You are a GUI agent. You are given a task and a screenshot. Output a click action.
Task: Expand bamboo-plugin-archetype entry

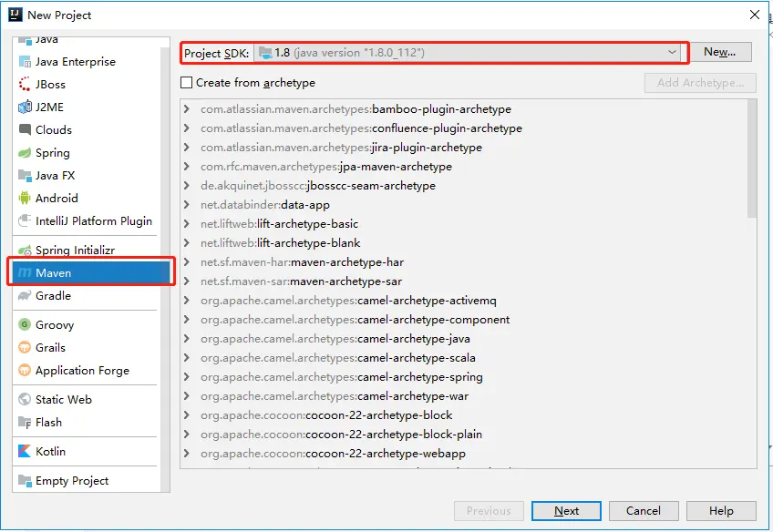pyautogui.click(x=186, y=109)
